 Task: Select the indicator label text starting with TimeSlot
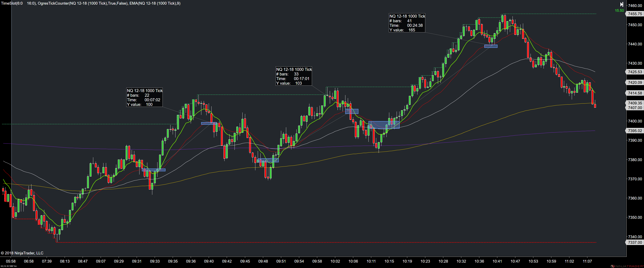click(x=91, y=3)
